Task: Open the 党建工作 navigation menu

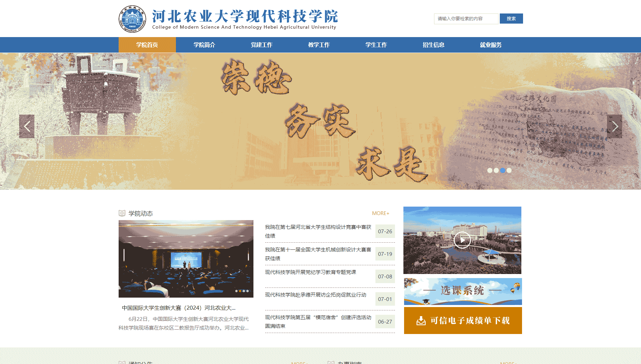Action: point(262,45)
